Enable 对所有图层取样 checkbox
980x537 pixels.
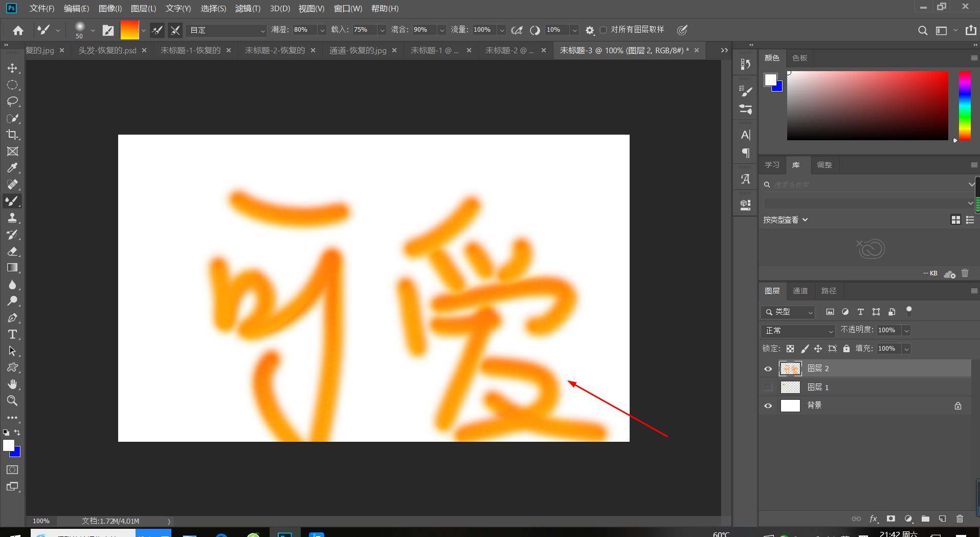(603, 30)
